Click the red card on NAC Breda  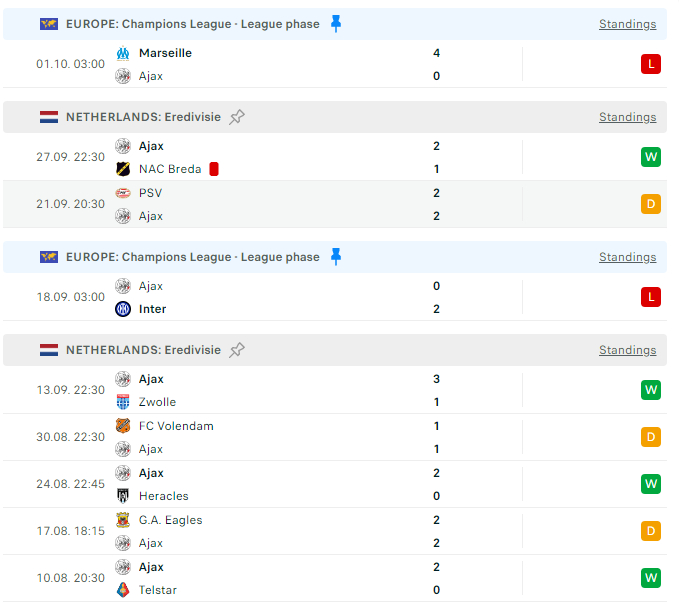pyautogui.click(x=214, y=169)
